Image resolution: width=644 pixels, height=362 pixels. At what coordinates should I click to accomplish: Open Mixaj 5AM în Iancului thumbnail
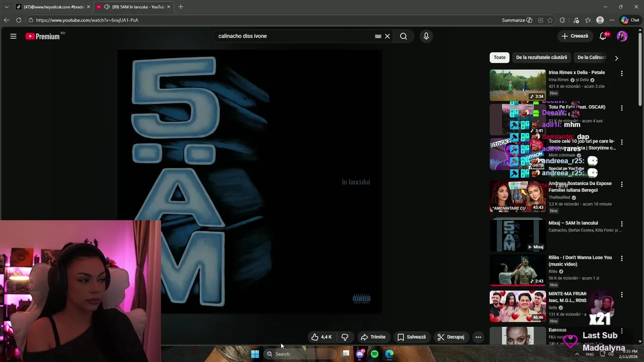click(x=518, y=235)
